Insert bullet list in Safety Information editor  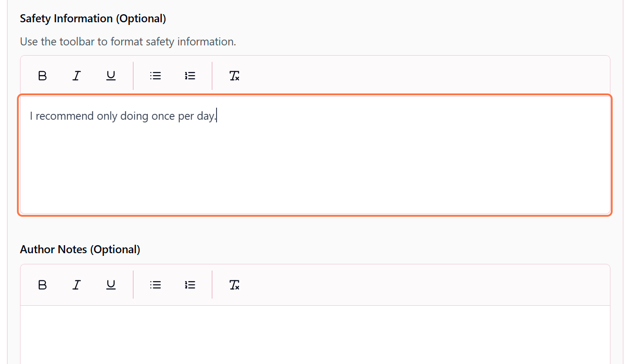point(155,76)
